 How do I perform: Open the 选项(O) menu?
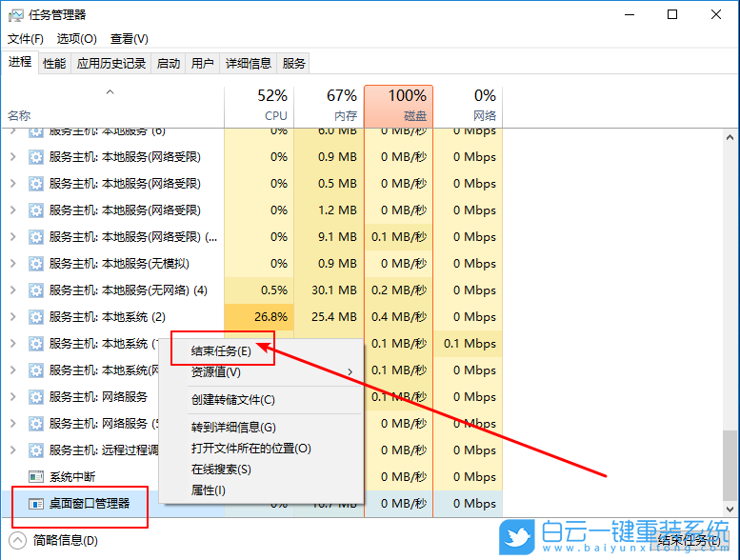76,39
